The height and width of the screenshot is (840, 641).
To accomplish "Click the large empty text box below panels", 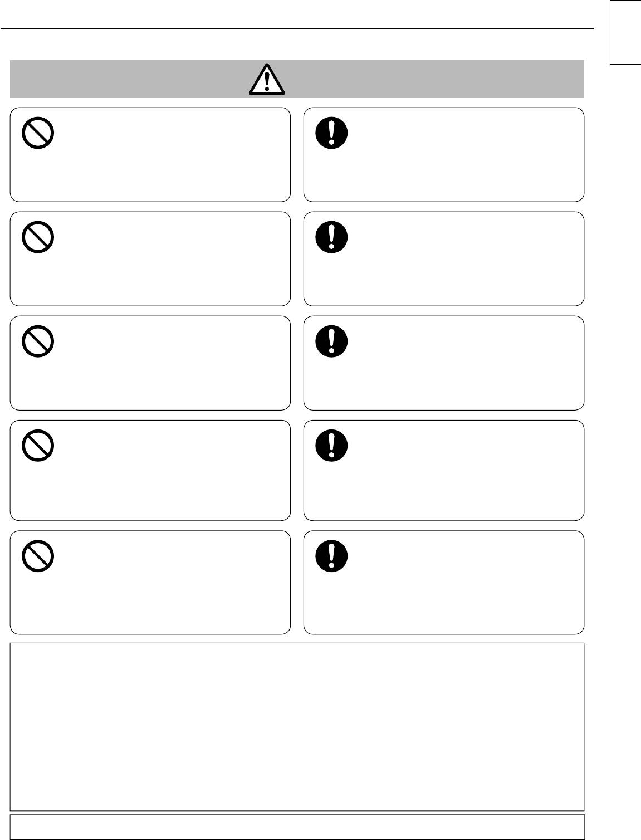I will click(297, 726).
